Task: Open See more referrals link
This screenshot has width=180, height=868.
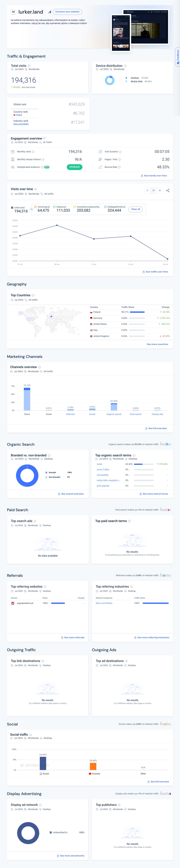Action: click(73, 638)
